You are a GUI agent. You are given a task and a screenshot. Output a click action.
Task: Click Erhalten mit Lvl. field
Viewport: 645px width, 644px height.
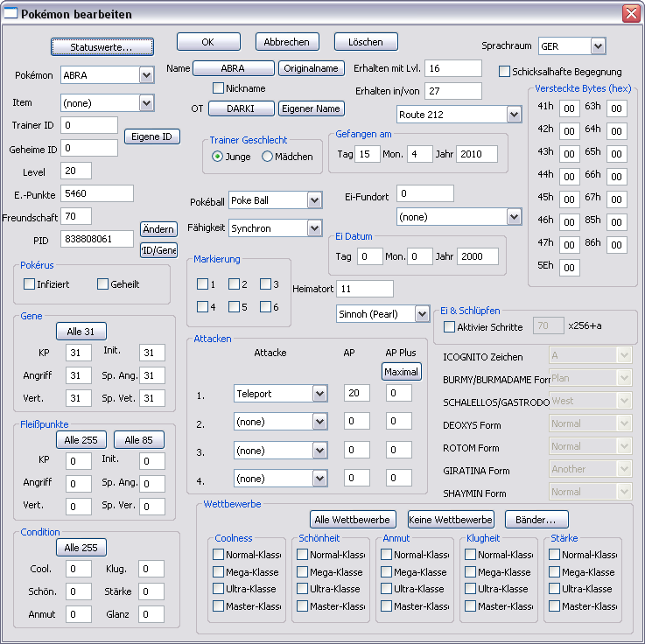pos(453,68)
